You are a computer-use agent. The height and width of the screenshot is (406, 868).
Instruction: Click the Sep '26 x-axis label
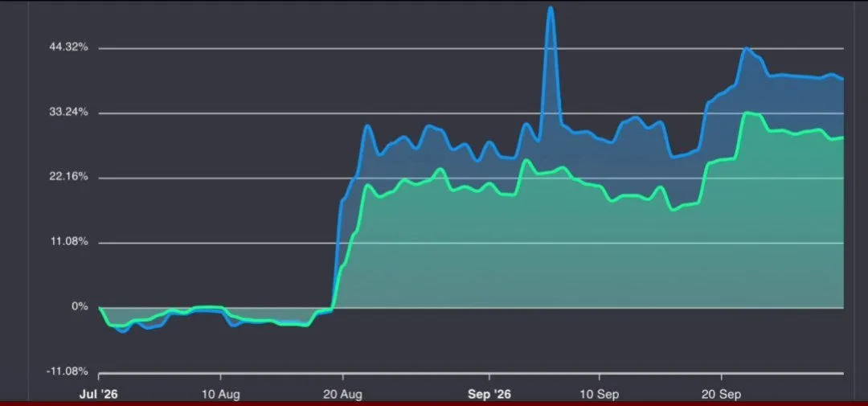(x=489, y=395)
